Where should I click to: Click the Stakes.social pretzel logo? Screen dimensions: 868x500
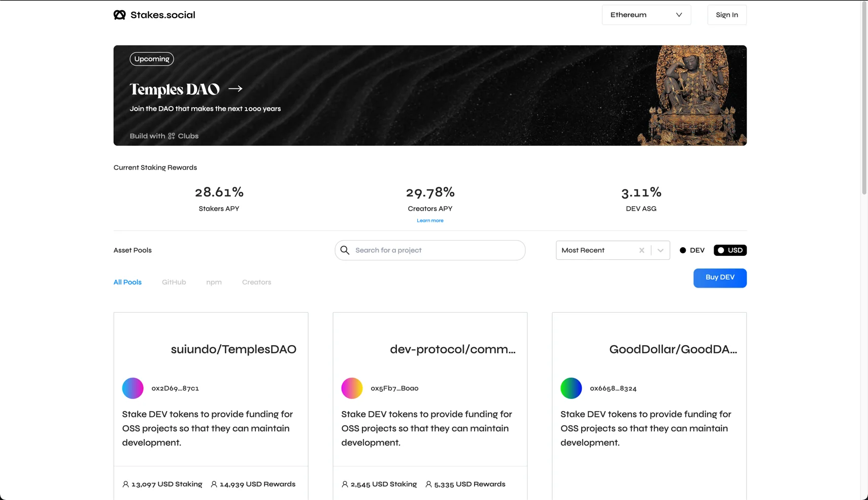[120, 15]
